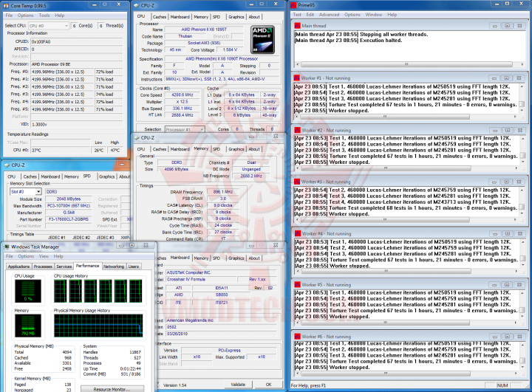Click the Main thread window icon in Prime95
The height and width of the screenshot is (392, 532).
pyautogui.click(x=298, y=26)
